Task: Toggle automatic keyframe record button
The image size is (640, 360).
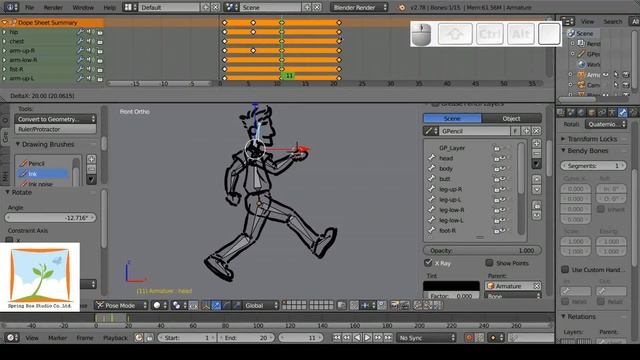Action: 469,338
